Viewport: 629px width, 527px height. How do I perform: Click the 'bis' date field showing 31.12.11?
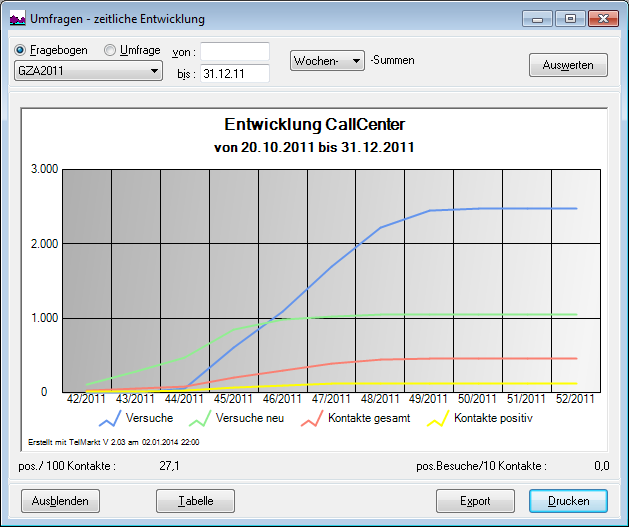tap(235, 73)
